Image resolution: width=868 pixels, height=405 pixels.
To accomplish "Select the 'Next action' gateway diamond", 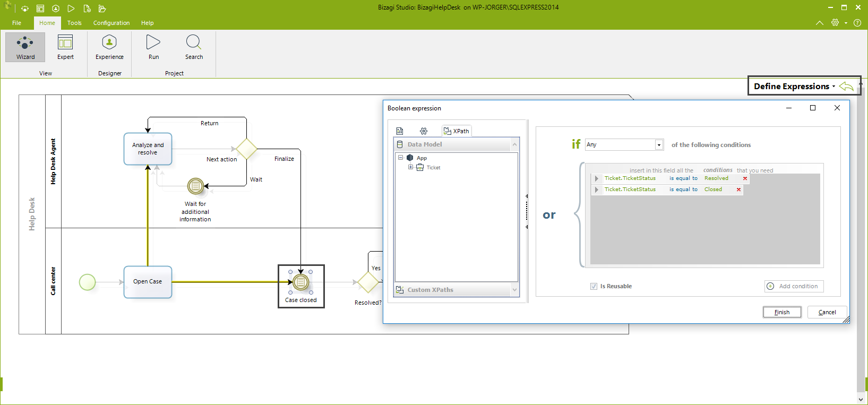I will coord(246,149).
